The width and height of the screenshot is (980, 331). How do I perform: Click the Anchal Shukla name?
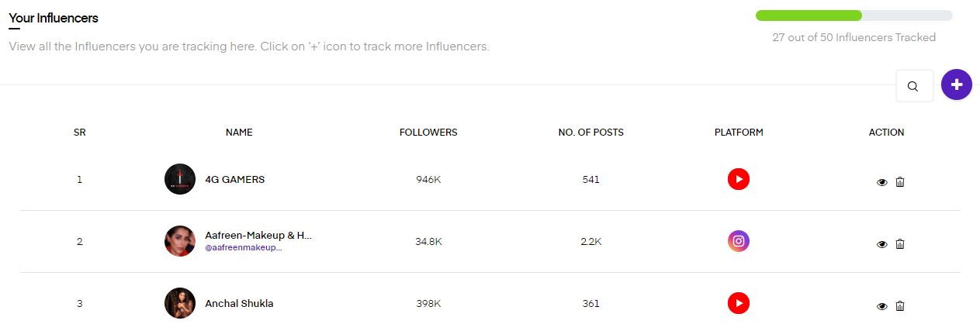click(x=239, y=303)
